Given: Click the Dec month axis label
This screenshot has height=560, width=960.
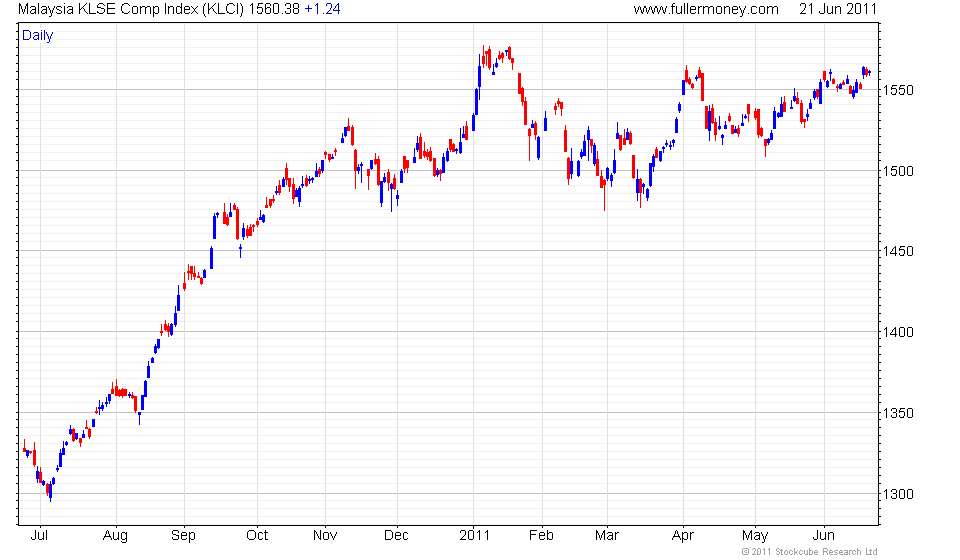Looking at the screenshot, I should [x=396, y=536].
